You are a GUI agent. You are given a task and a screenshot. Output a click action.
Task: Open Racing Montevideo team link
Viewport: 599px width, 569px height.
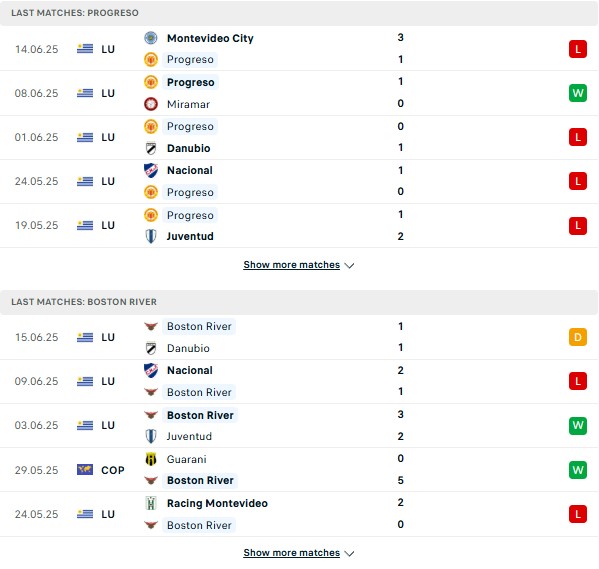[x=217, y=503]
